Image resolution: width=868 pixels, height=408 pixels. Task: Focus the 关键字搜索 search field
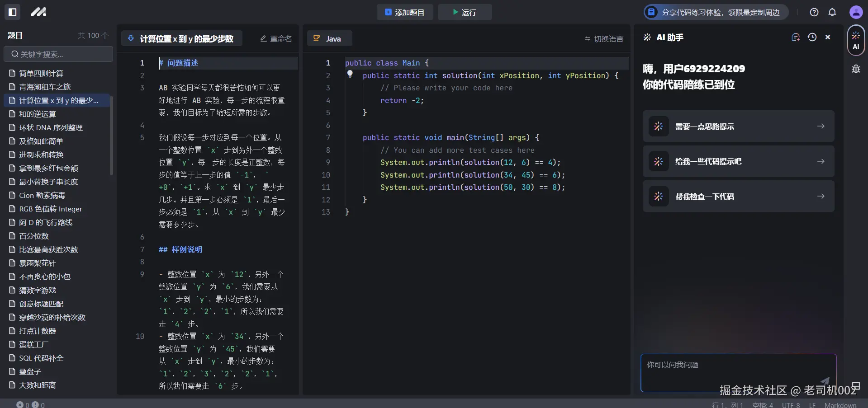[58, 54]
